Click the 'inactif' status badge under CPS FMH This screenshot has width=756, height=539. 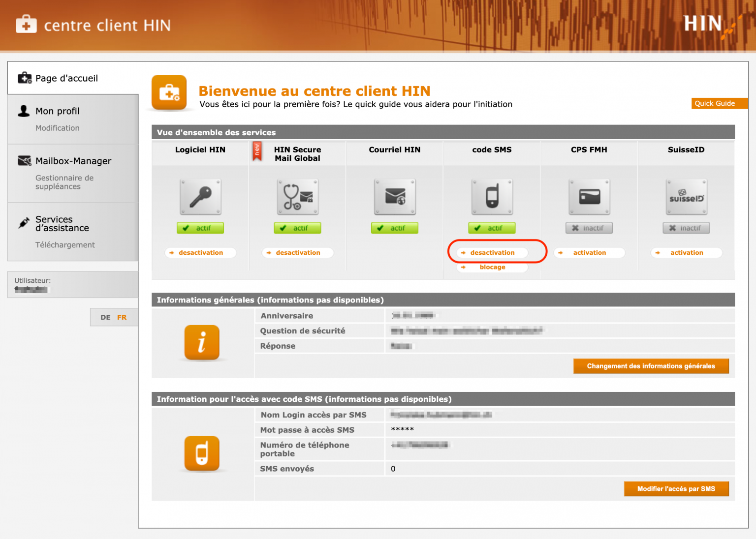tap(589, 228)
